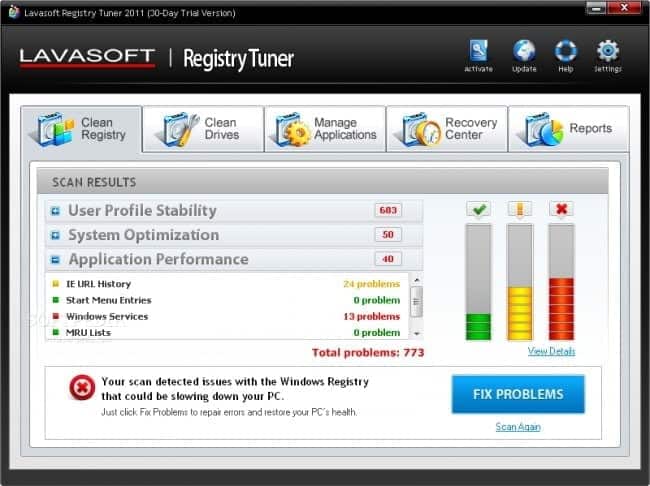This screenshot has height=486, width=650.
Task: Open the View Details link
Action: 551,351
